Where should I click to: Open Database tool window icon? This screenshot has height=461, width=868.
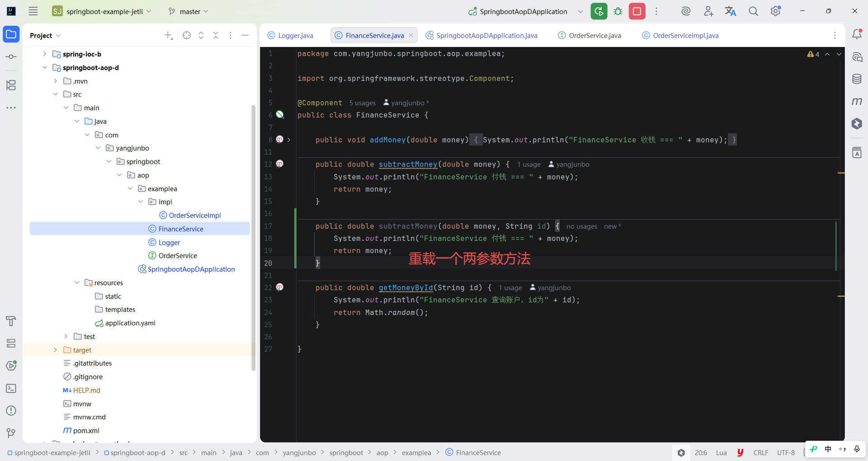click(x=857, y=79)
